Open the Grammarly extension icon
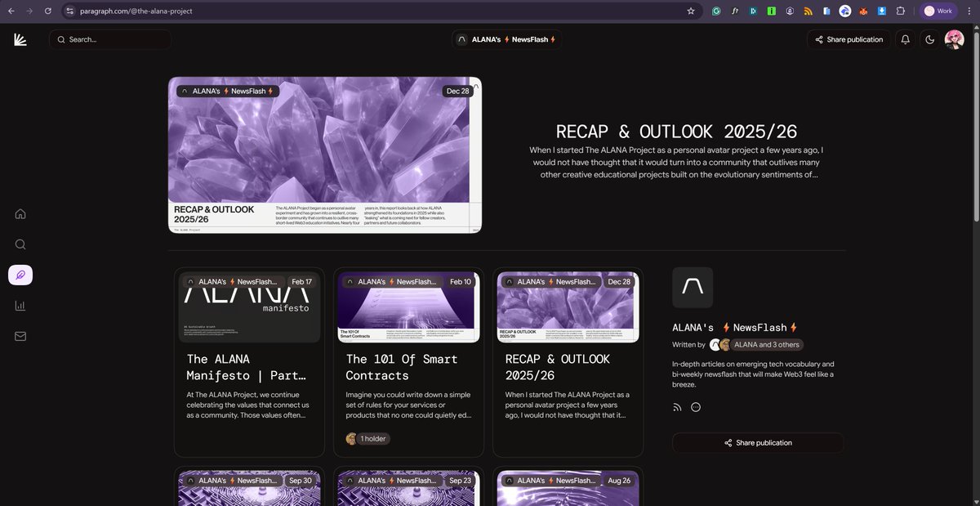The width and height of the screenshot is (980, 506). [716, 11]
